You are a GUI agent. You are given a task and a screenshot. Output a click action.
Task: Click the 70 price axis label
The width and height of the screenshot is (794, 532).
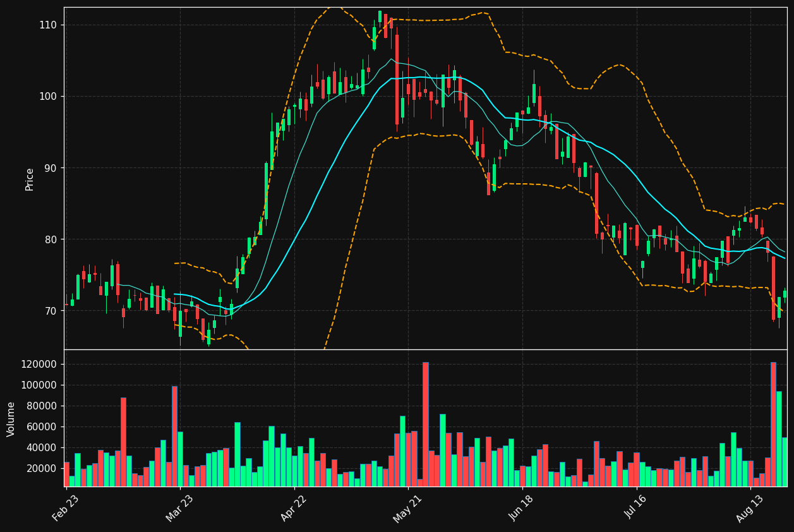click(51, 311)
